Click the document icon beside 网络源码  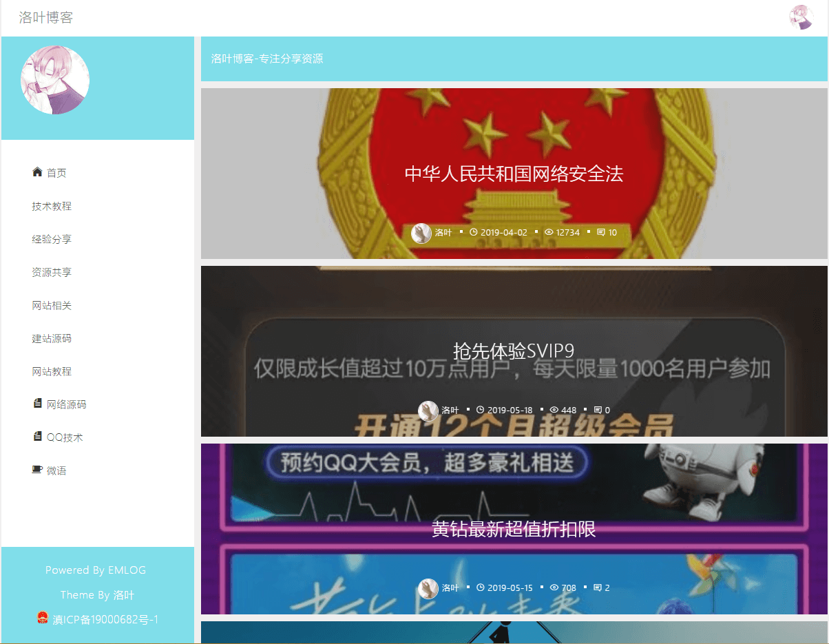pos(37,404)
